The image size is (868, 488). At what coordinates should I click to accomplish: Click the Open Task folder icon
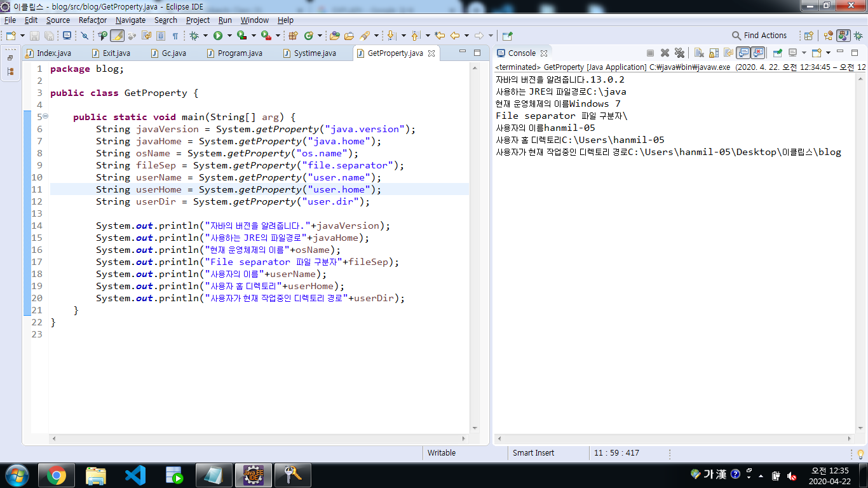click(349, 36)
